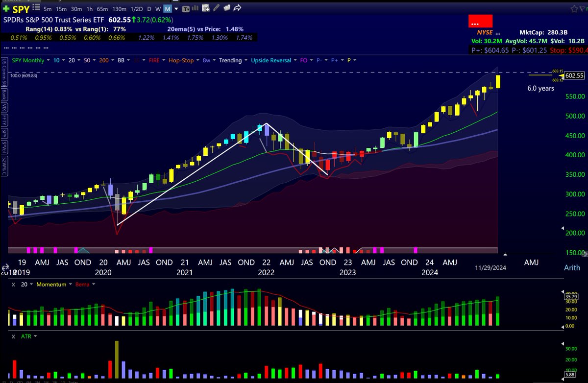
Task: Click the 602.55 price label on scale
Action: point(574,75)
